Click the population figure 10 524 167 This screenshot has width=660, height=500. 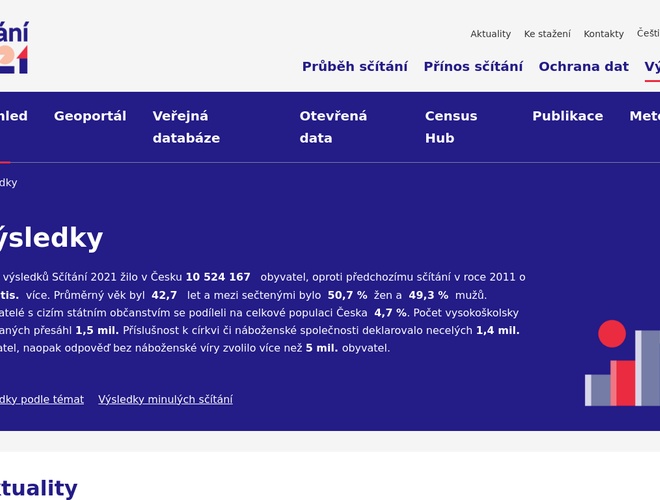[x=218, y=277]
